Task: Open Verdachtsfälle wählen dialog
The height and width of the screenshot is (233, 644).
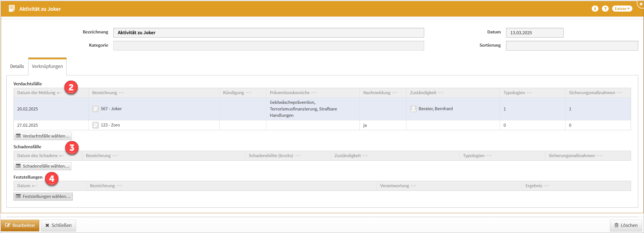Action: point(43,136)
